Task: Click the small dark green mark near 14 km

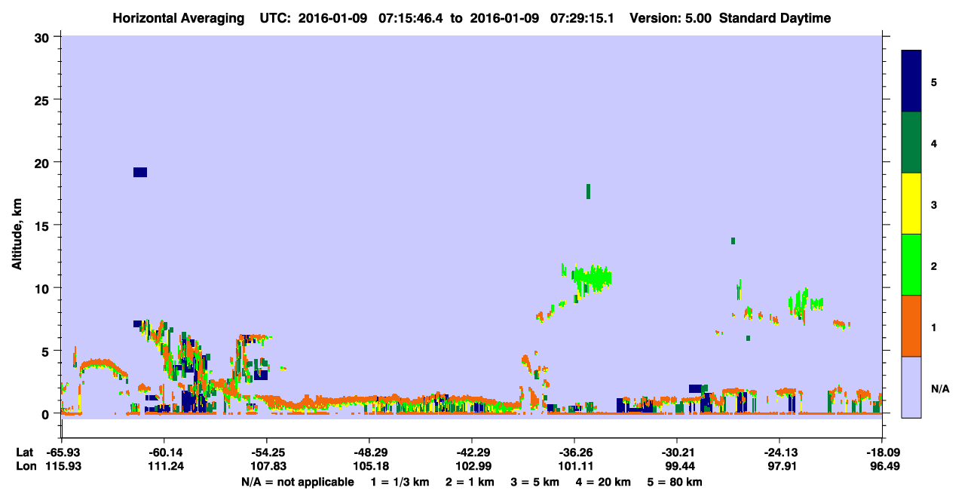Action: [733, 241]
